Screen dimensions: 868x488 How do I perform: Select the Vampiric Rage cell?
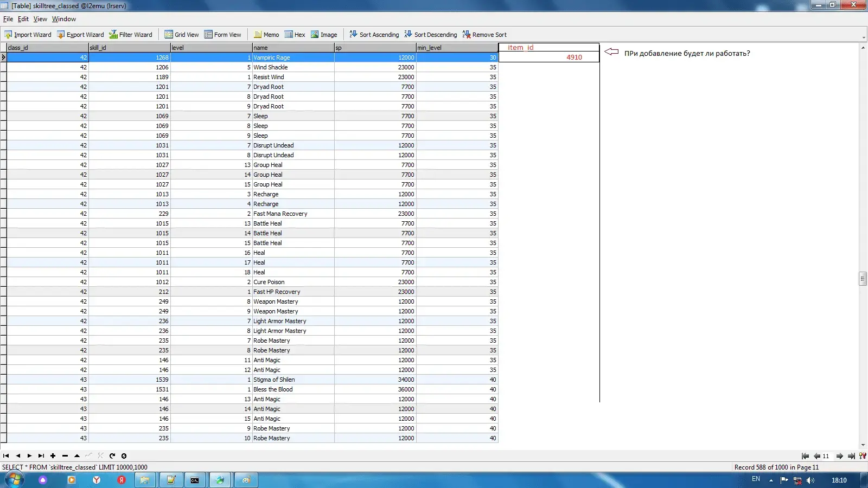coord(293,57)
